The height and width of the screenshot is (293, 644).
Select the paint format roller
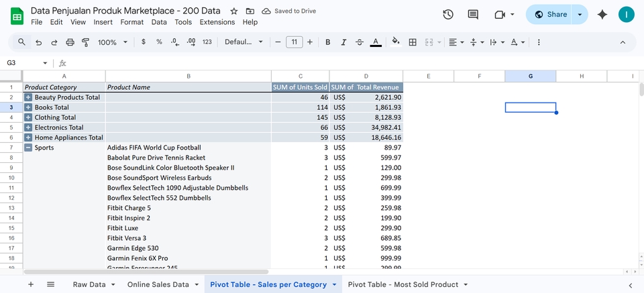[x=85, y=42]
